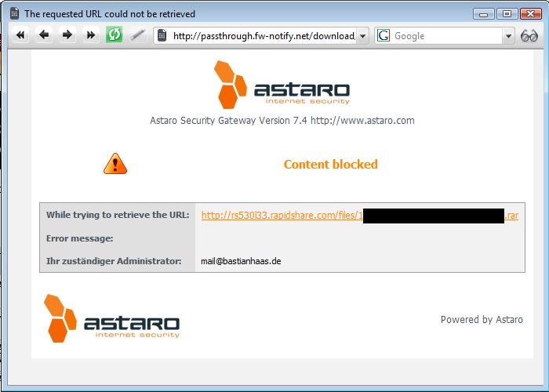Click the orange warning triangle icon
Image resolution: width=549 pixels, height=392 pixels.
click(115, 163)
